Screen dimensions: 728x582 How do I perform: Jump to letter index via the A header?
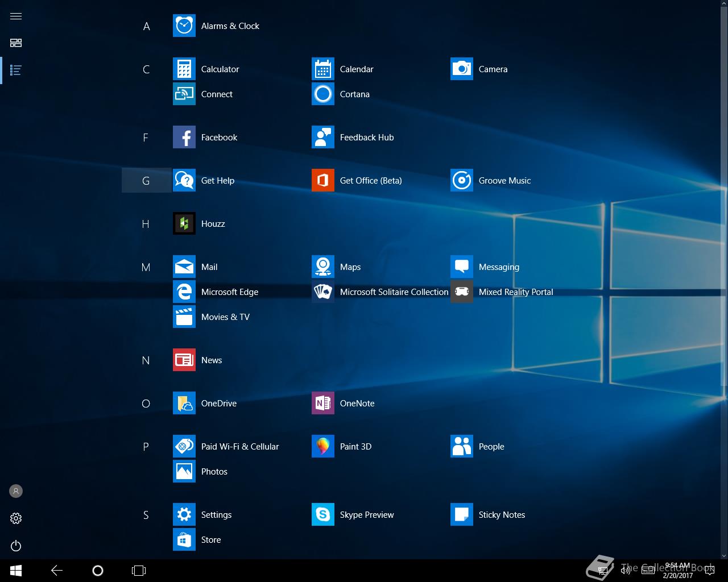point(146,26)
